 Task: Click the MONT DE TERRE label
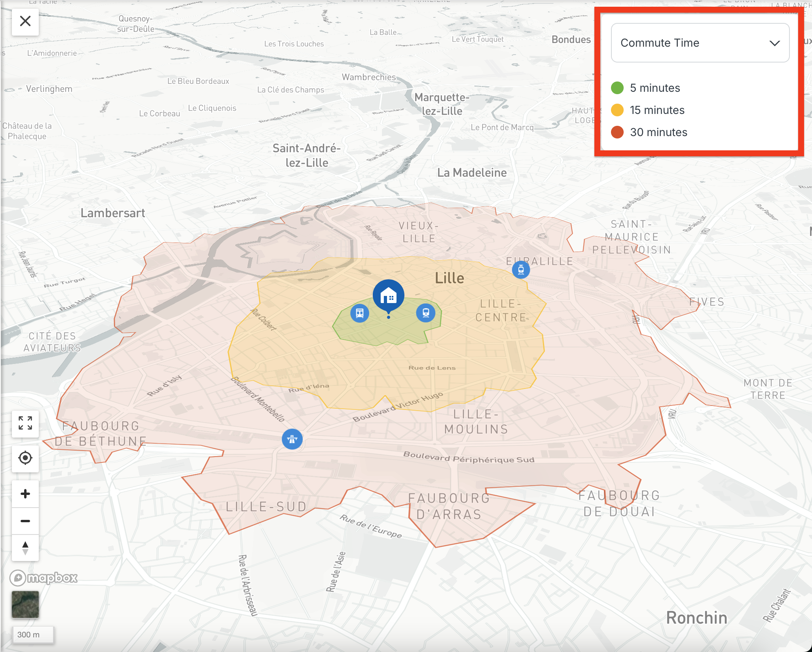768,389
